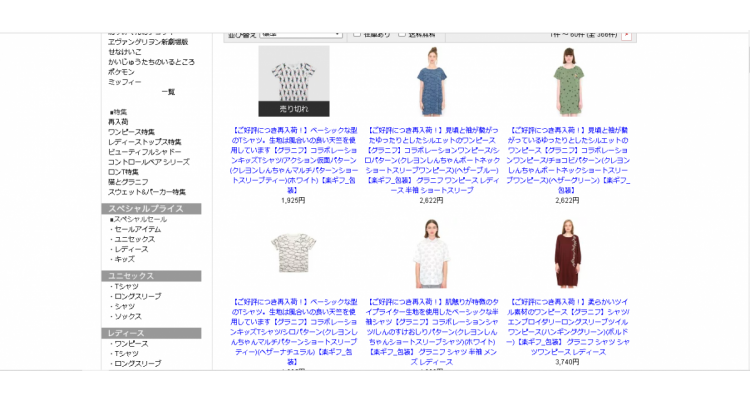
Task: Select the gray ユニセックス section header
Action: click(151, 276)
